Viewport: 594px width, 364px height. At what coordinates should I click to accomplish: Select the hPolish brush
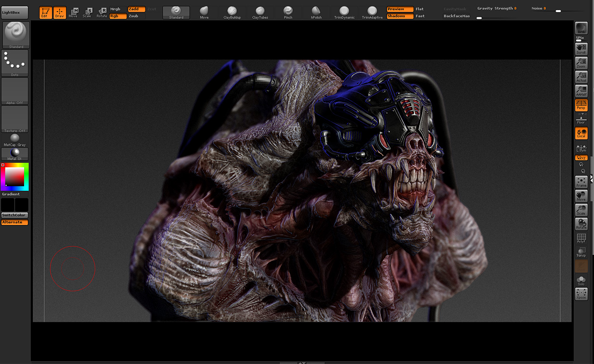(316, 13)
